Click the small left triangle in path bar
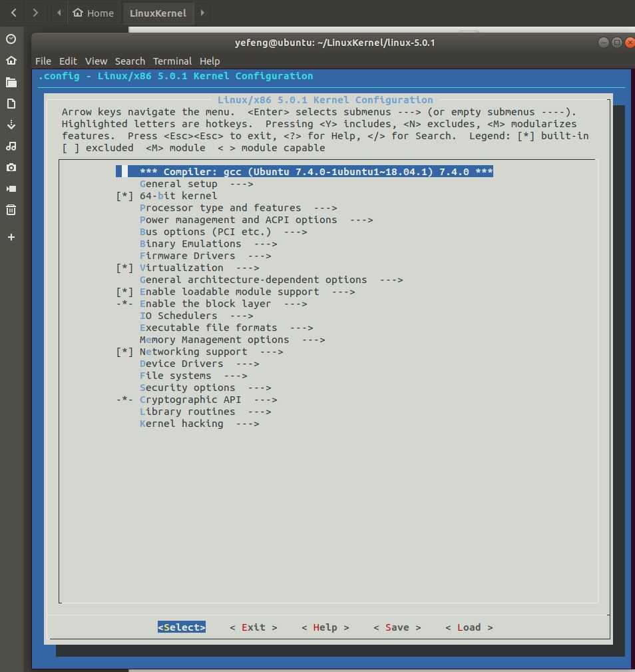 (59, 13)
